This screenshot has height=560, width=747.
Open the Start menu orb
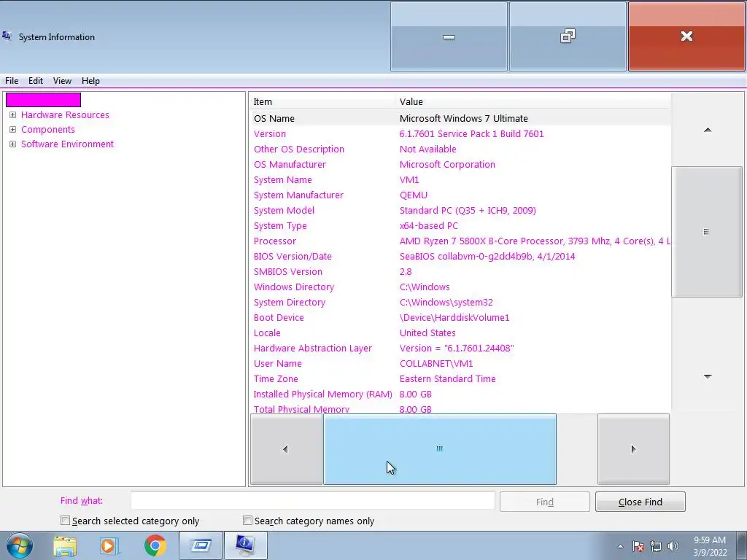[x=20, y=545]
